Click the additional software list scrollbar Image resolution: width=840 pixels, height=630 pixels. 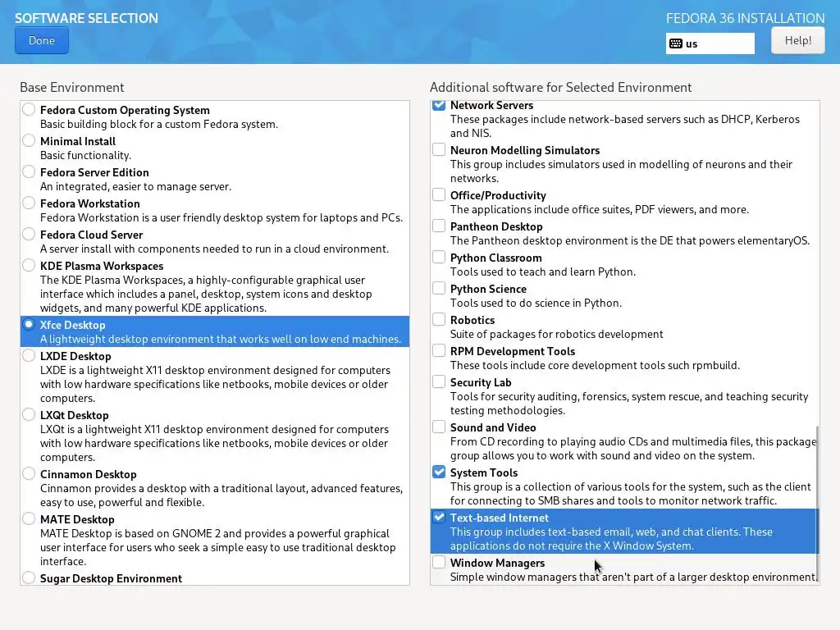818,504
